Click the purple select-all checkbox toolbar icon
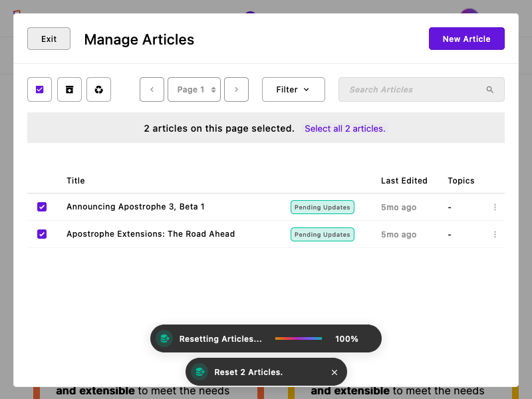Screen dimensions: 532x399 click(39, 89)
